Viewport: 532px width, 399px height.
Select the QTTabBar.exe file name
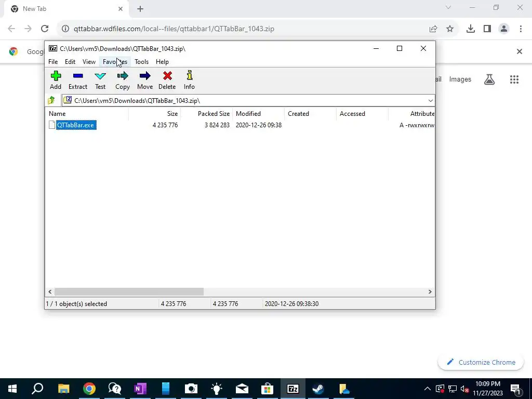tap(76, 125)
